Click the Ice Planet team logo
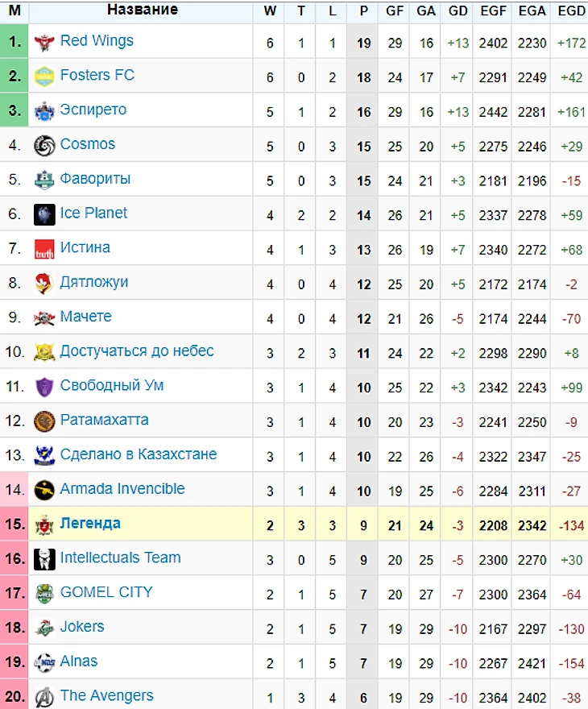This screenshot has height=709, width=588. point(43,214)
